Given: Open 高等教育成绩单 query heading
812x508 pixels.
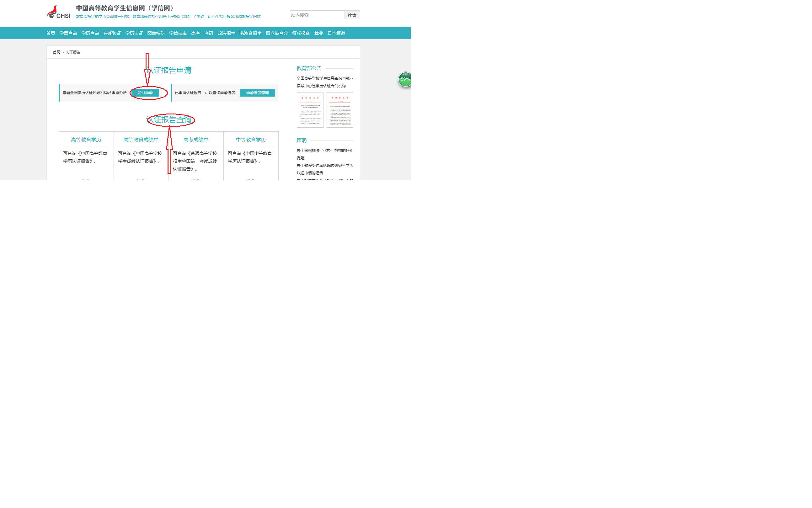Looking at the screenshot, I should tap(141, 140).
